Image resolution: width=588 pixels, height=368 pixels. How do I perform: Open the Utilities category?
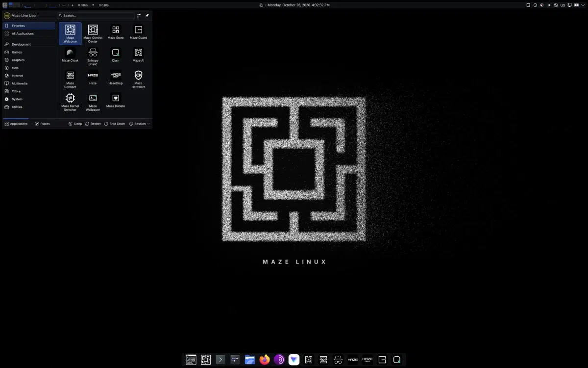point(29,107)
